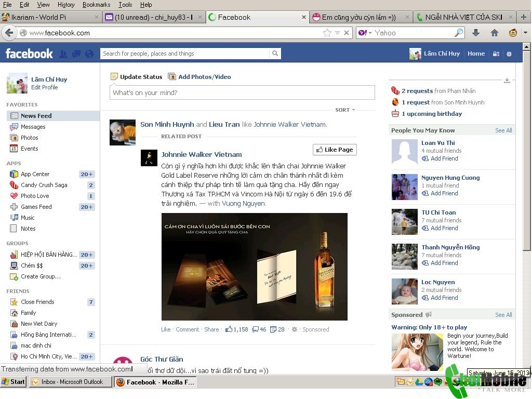
Task: Click the Update Status icon
Action: (x=114, y=77)
